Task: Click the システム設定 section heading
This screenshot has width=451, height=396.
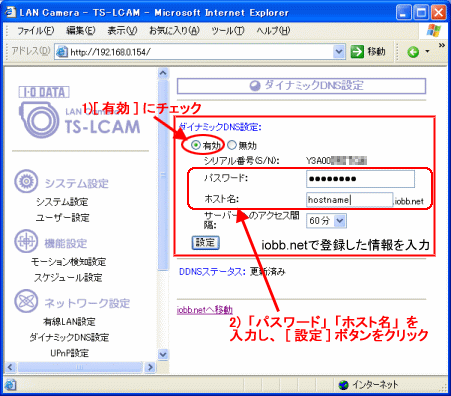Action: coord(77,183)
